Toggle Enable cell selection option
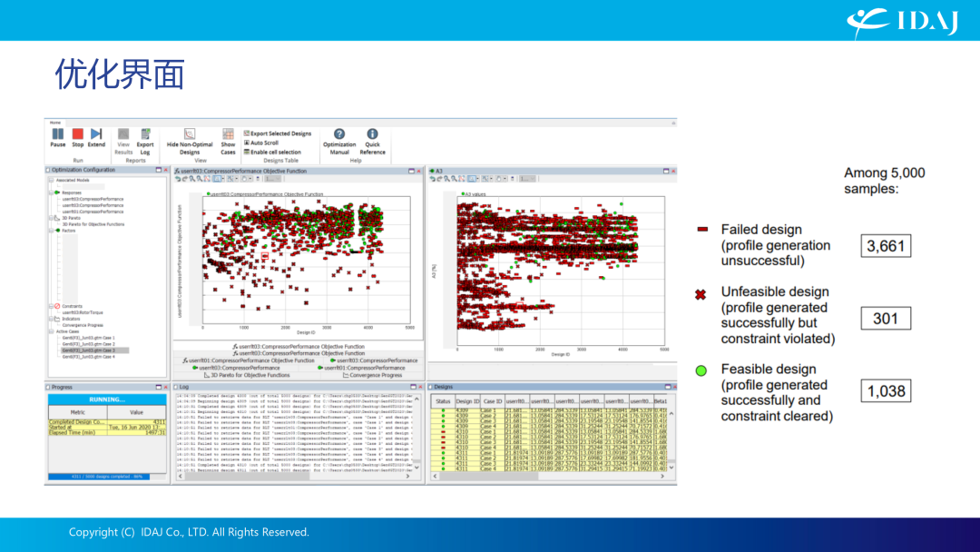The image size is (980, 552). pyautogui.click(x=272, y=152)
